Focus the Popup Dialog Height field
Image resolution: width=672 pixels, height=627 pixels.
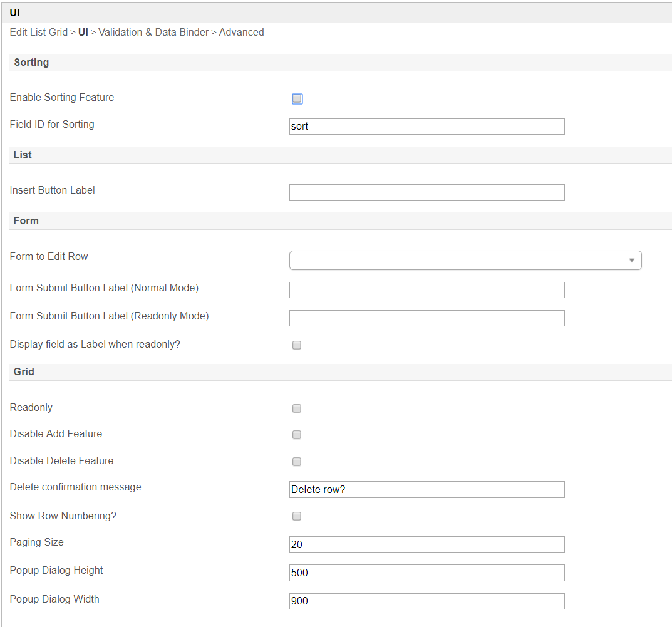(426, 573)
